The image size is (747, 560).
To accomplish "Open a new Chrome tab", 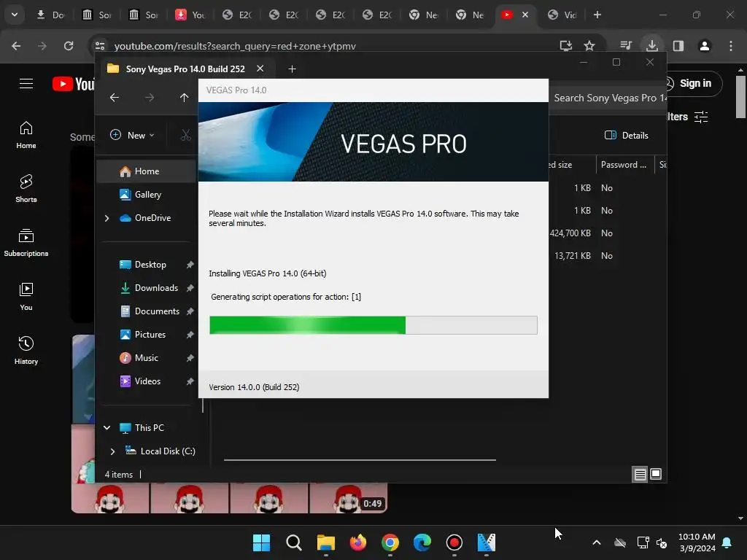I will tap(597, 15).
